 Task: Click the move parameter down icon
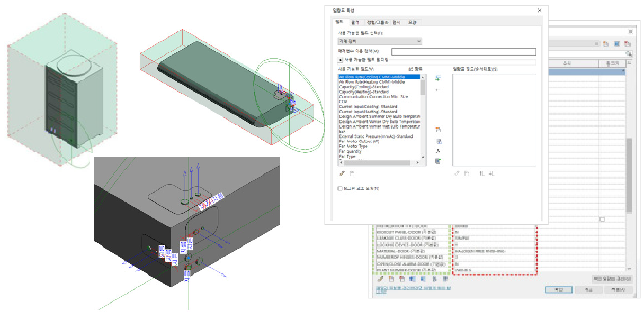pos(491,173)
